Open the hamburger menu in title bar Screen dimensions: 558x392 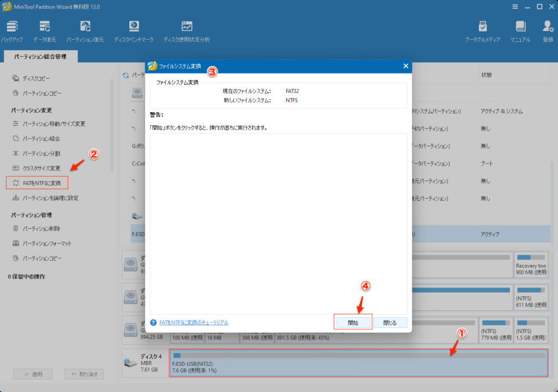coord(515,7)
